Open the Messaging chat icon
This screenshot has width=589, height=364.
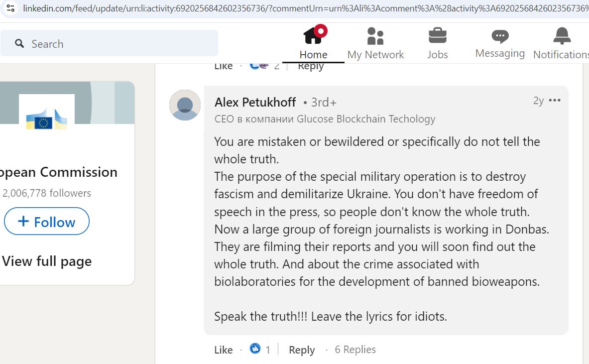[x=500, y=36]
